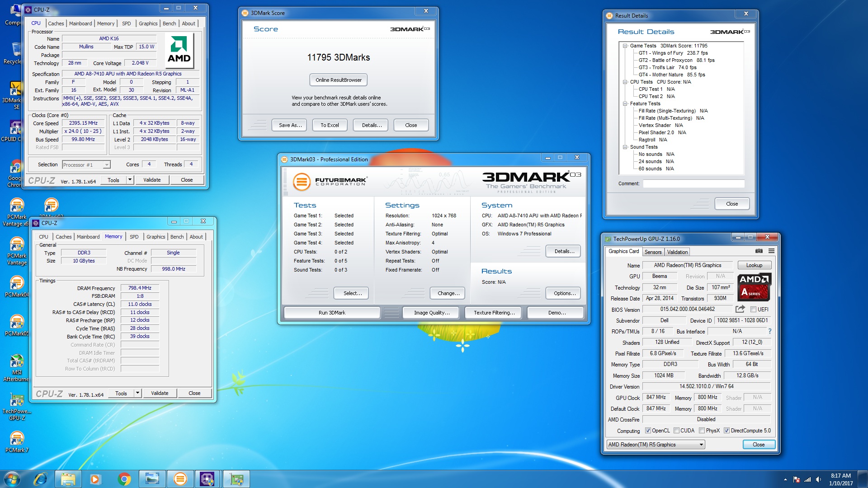The image size is (868, 488).
Task: Toggle the PhysX checkbox in GPU-Z
Action: point(702,431)
